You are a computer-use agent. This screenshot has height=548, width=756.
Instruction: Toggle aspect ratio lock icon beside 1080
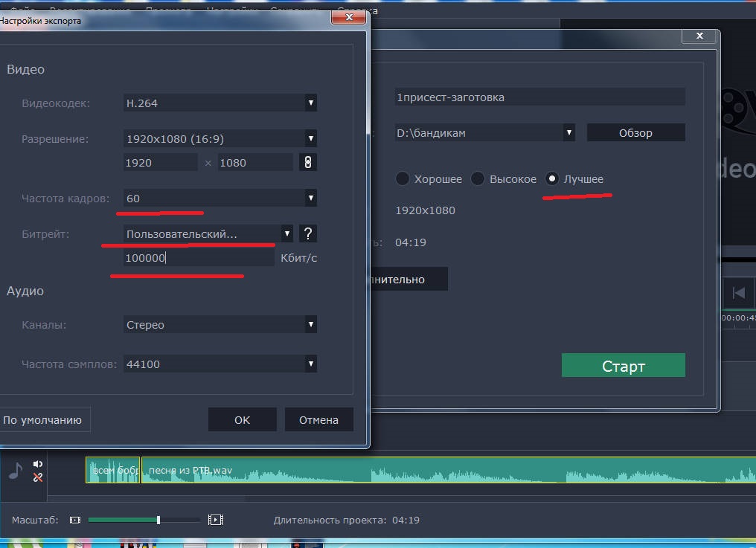307,162
